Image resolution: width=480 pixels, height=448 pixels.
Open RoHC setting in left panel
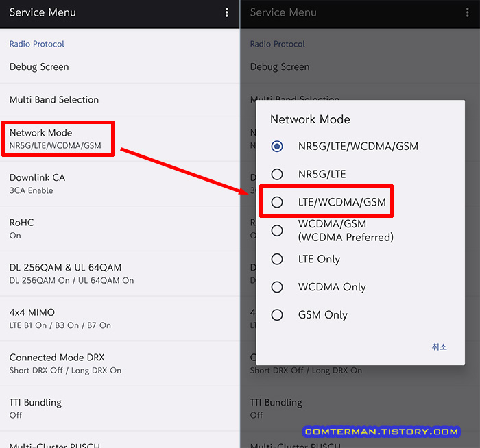120,229
